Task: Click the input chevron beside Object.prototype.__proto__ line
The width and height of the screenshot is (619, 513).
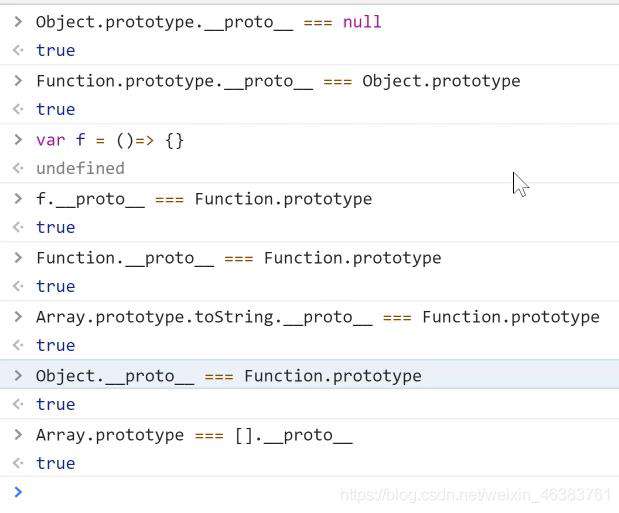Action: 18,21
